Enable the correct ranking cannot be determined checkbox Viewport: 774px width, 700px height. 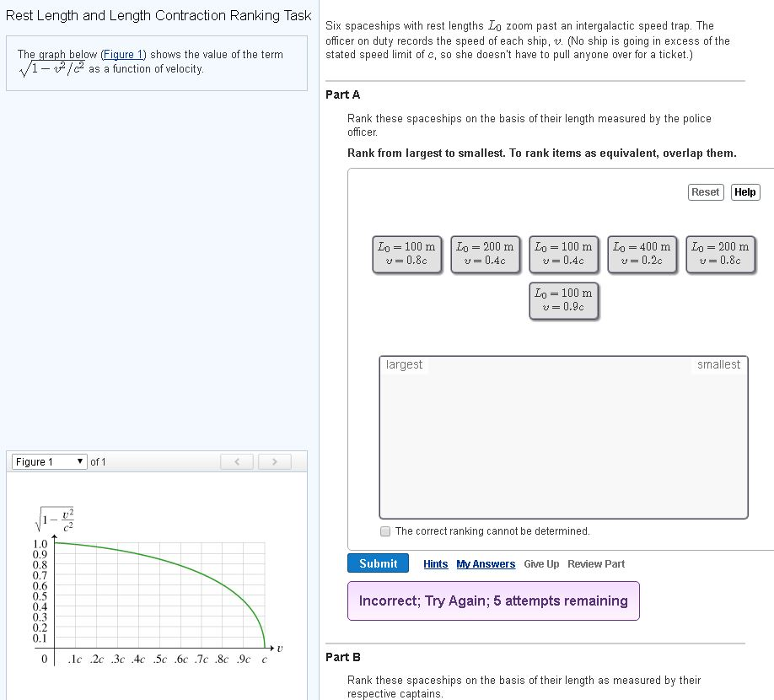click(385, 530)
